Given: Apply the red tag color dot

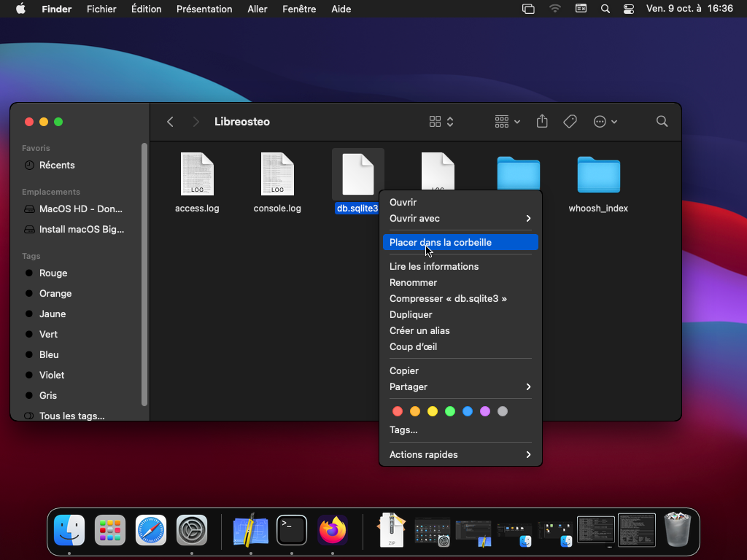Looking at the screenshot, I should tap(398, 411).
